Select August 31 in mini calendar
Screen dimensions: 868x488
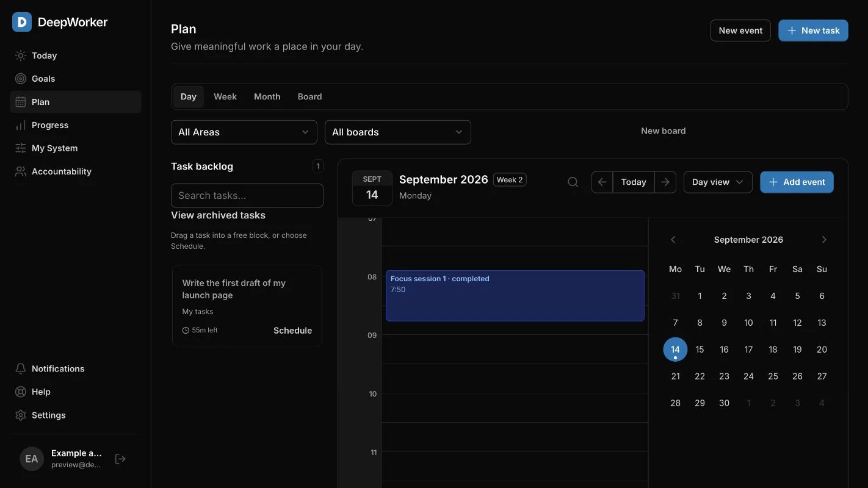click(675, 296)
